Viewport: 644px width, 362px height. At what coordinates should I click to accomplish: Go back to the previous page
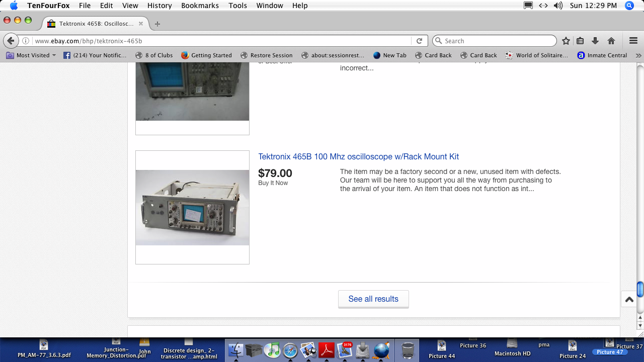click(x=11, y=41)
